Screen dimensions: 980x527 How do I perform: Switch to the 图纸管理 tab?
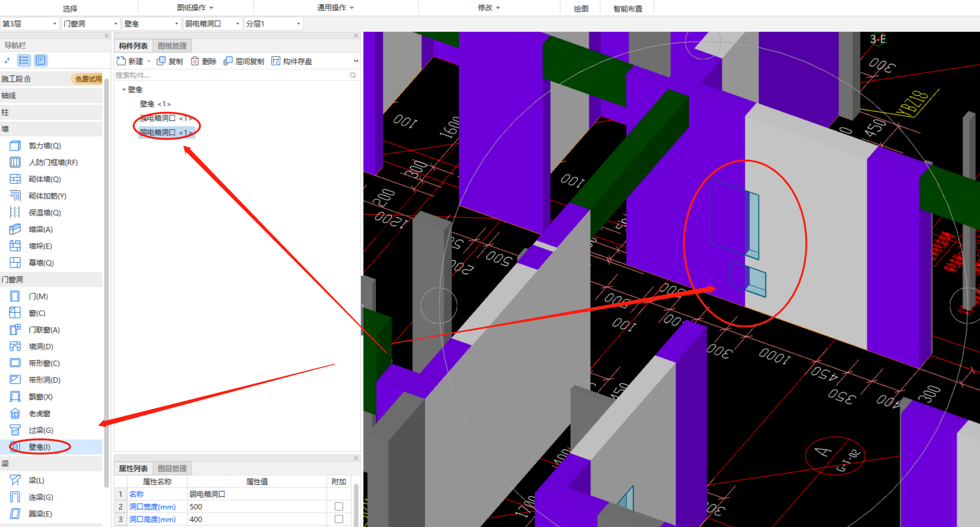coord(172,46)
